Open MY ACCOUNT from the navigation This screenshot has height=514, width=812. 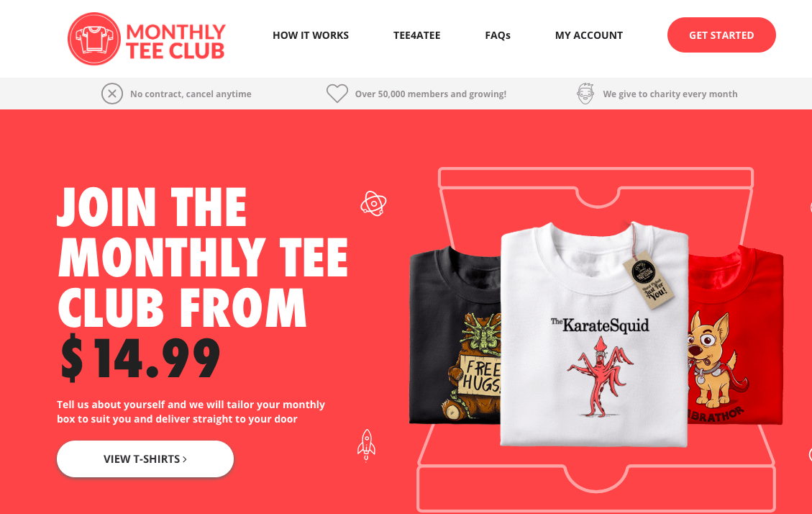click(x=589, y=35)
